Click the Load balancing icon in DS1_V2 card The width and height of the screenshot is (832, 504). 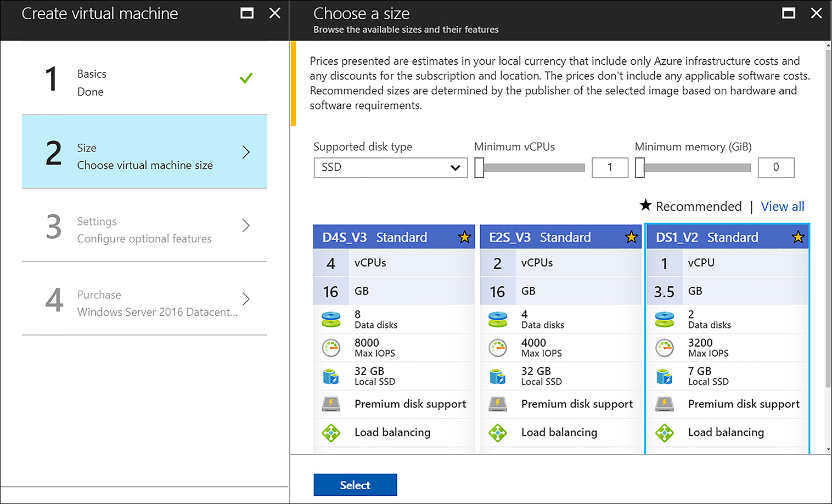tap(665, 433)
